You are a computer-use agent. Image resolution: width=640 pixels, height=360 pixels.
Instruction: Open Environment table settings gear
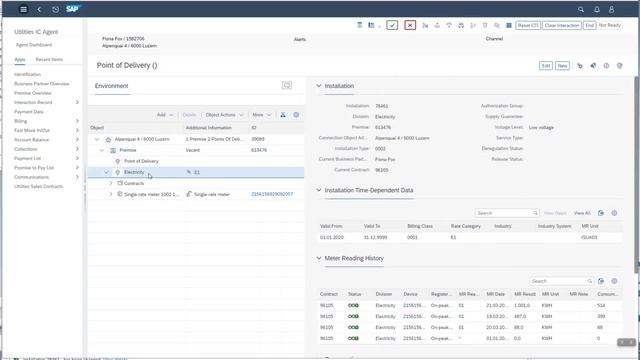click(296, 115)
